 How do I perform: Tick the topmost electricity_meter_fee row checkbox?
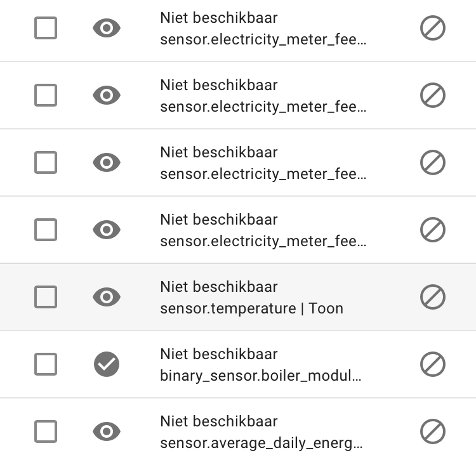pyautogui.click(x=46, y=28)
